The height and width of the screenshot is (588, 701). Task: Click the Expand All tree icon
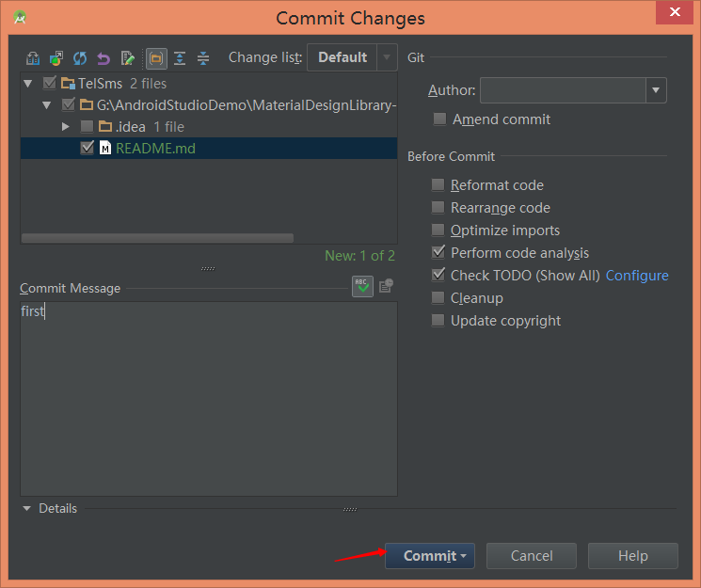[x=180, y=58]
